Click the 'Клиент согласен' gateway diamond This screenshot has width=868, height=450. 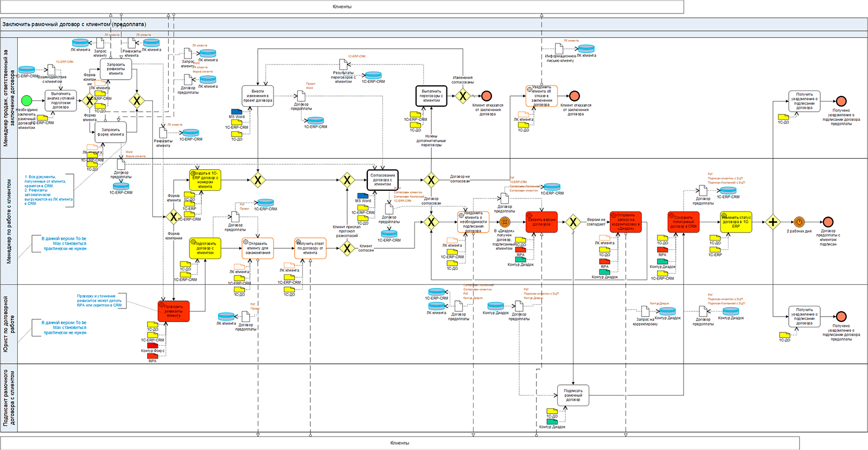pyautogui.click(x=347, y=248)
